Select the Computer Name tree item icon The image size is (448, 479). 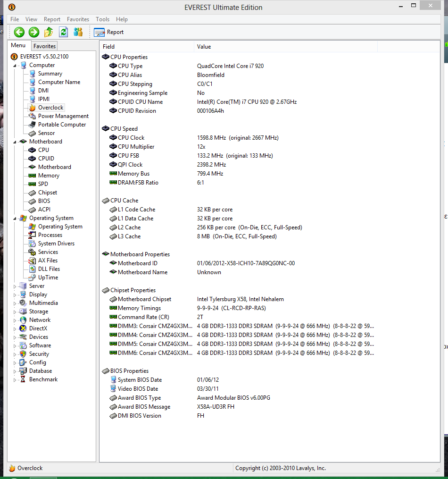(x=33, y=82)
